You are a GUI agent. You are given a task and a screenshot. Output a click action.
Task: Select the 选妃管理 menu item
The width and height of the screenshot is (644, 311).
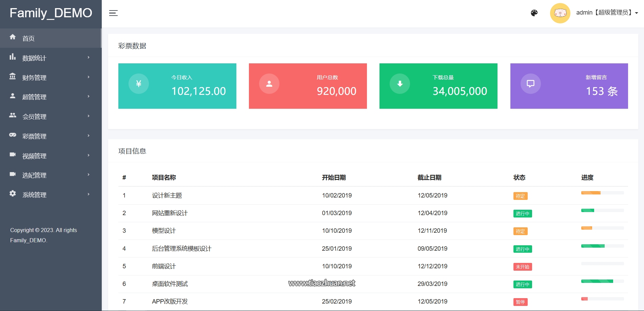(x=34, y=175)
